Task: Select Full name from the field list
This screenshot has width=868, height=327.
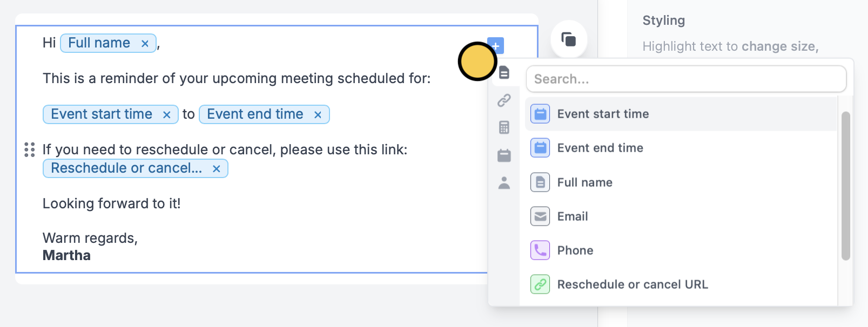Action: (584, 182)
